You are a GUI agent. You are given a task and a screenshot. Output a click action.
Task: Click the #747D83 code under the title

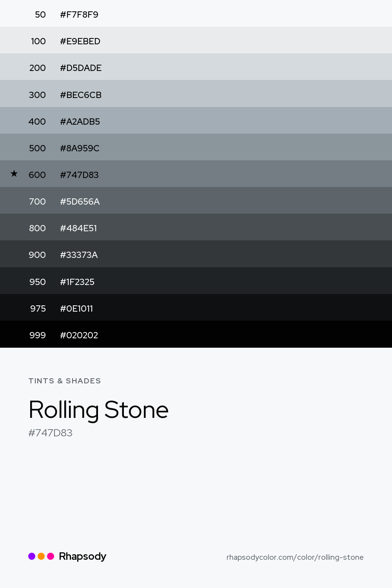click(x=51, y=433)
